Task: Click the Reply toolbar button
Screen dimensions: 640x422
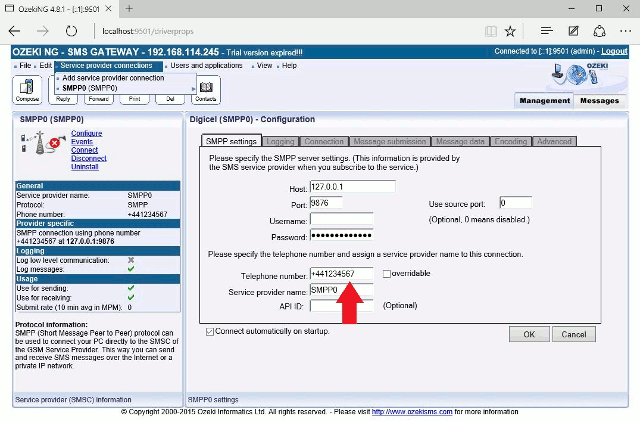Action: click(63, 99)
